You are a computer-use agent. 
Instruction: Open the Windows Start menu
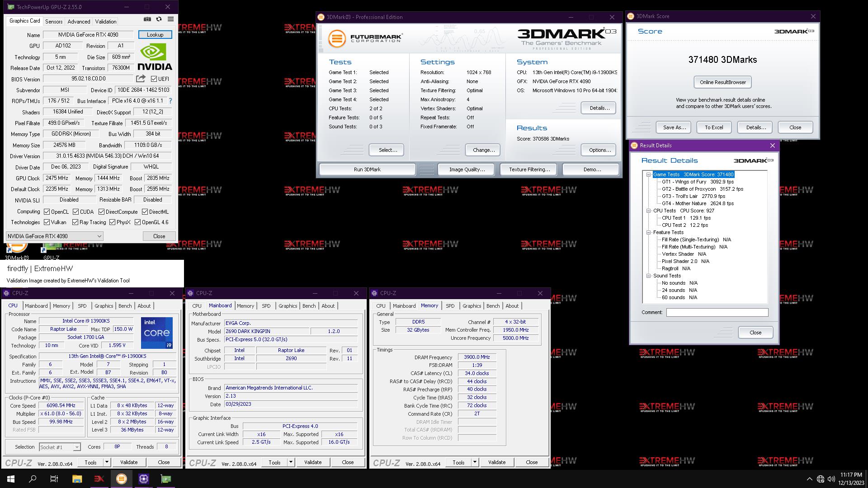click(11, 479)
